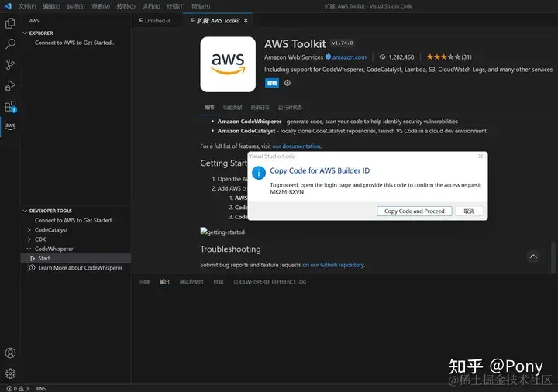Open the Run and Debug view icon

[10, 85]
